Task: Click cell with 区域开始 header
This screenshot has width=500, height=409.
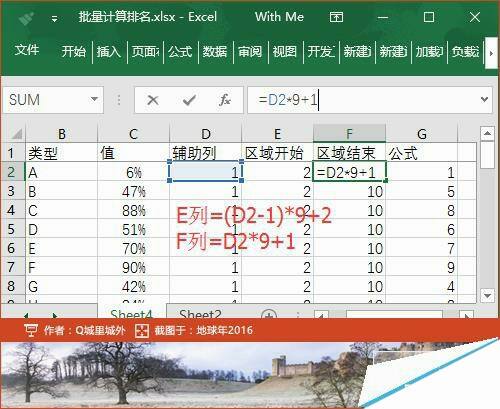Action: tap(277, 153)
